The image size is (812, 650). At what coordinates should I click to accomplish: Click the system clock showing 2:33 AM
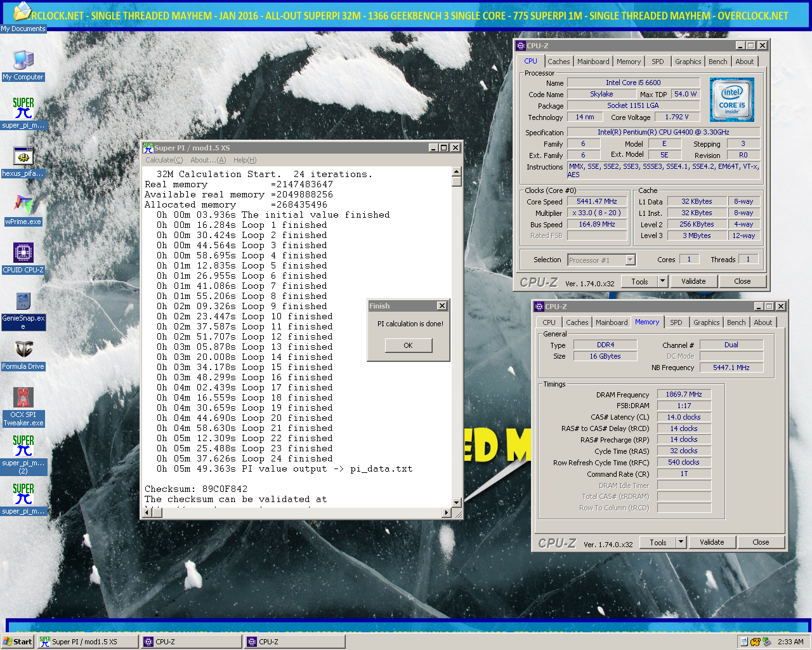(790, 642)
